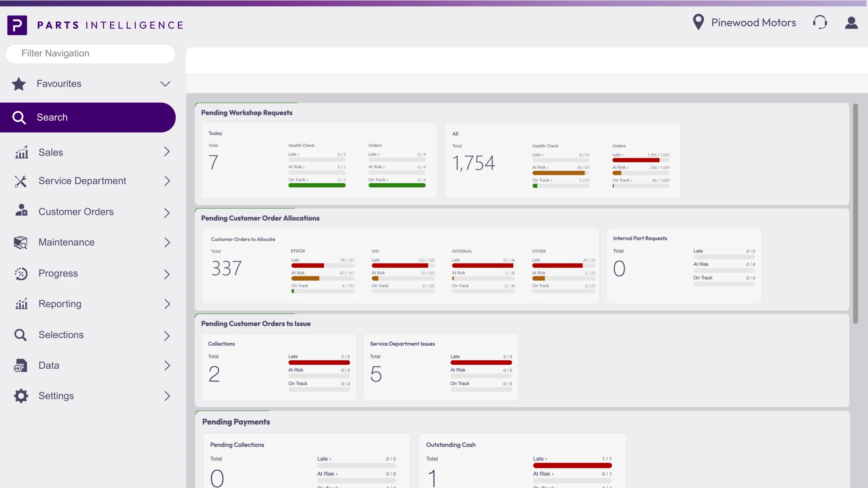This screenshot has width=868, height=488.
Task: Expand the Reporting section arrow
Action: coord(166,304)
